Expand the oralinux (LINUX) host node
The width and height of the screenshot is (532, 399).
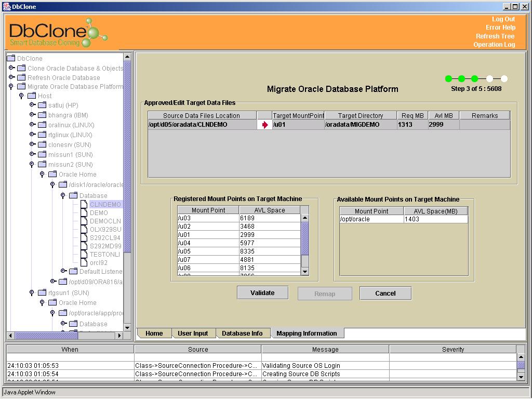pyautogui.click(x=32, y=125)
